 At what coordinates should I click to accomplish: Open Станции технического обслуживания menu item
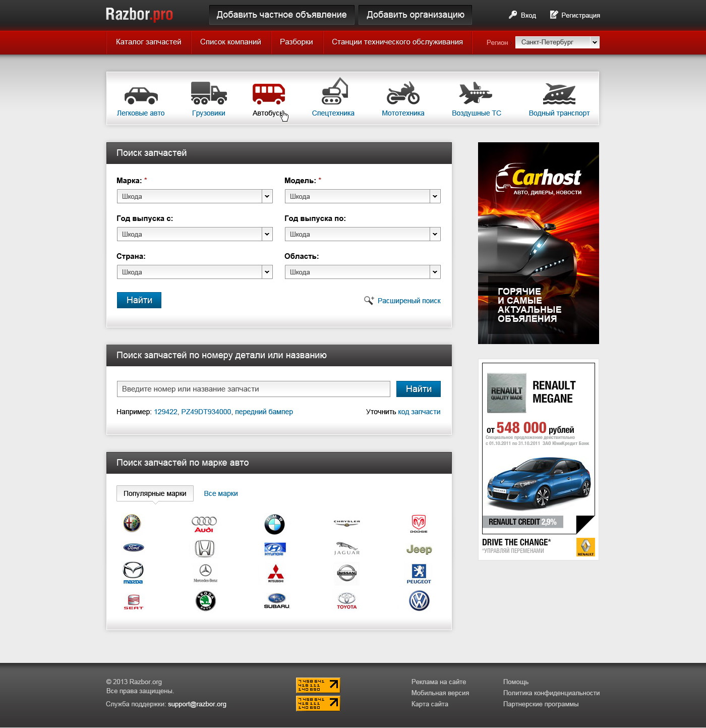pyautogui.click(x=397, y=42)
